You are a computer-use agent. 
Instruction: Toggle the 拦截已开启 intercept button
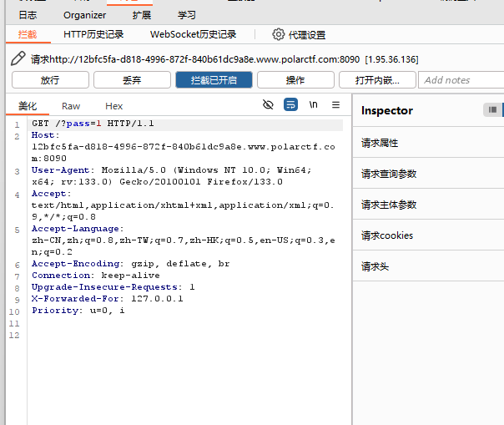(214, 80)
